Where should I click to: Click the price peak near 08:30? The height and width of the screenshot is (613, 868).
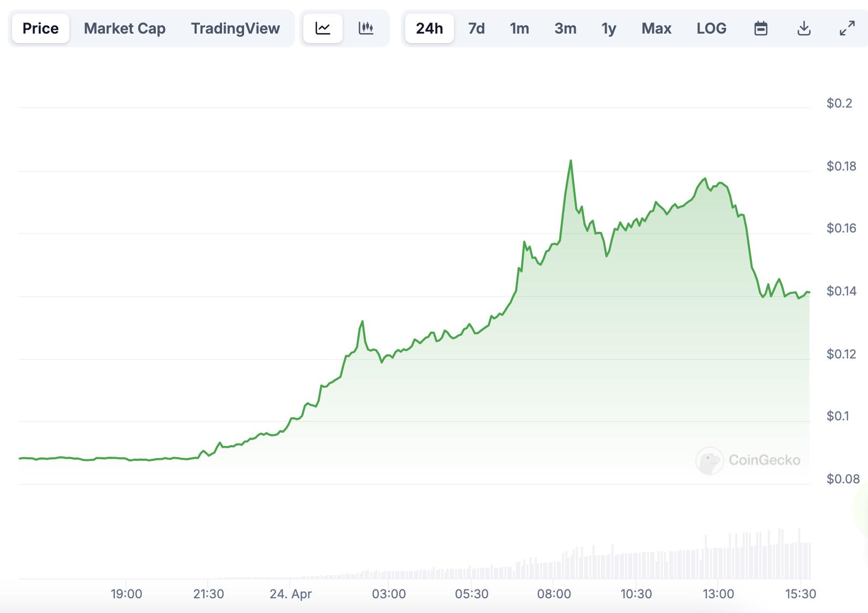tap(571, 161)
